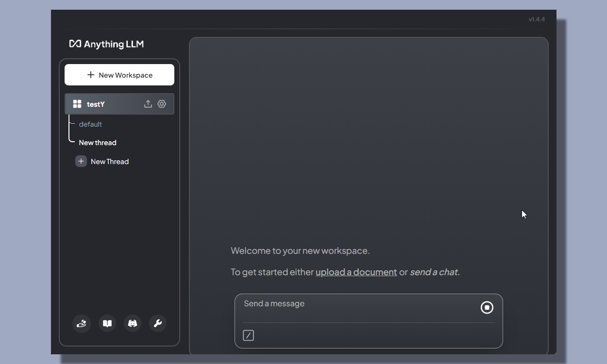Click the send a chat italic text

click(435, 272)
